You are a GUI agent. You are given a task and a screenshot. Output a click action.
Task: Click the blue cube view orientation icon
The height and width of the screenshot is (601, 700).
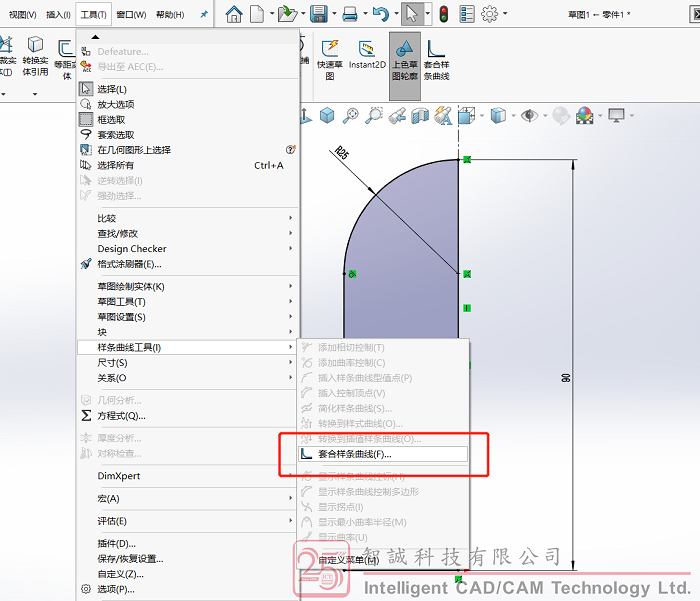(327, 116)
